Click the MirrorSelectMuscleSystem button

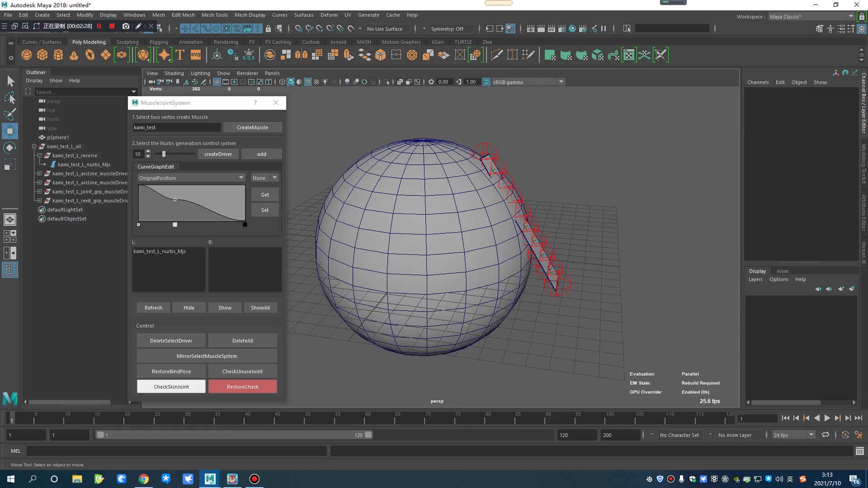pyautogui.click(x=207, y=356)
